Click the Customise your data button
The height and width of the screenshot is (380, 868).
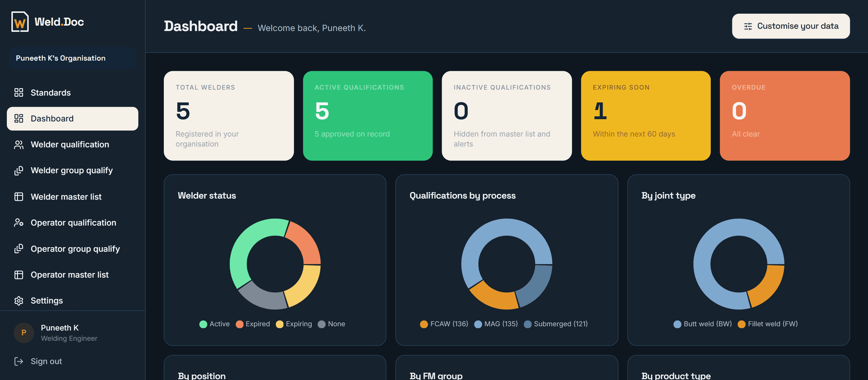[791, 26]
